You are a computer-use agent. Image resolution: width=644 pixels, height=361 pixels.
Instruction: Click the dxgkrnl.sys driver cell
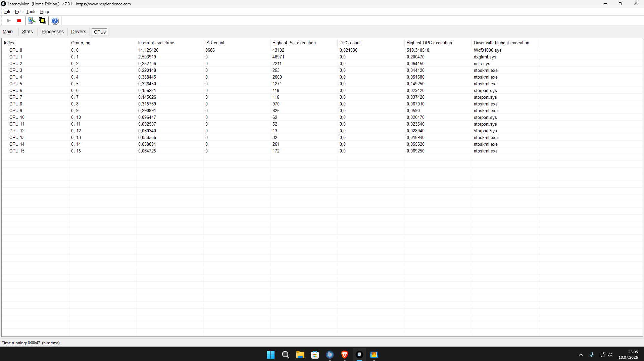coord(485,57)
